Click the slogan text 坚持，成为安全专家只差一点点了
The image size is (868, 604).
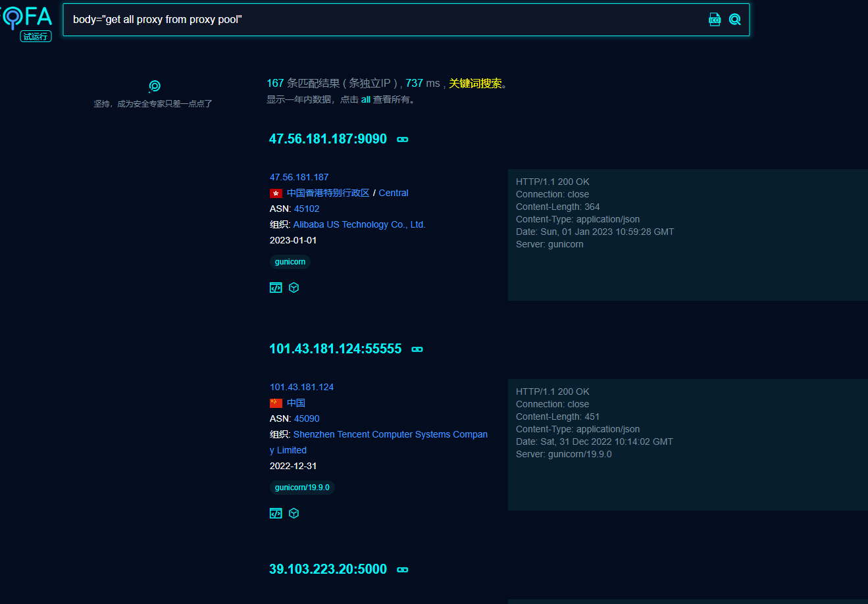point(153,104)
